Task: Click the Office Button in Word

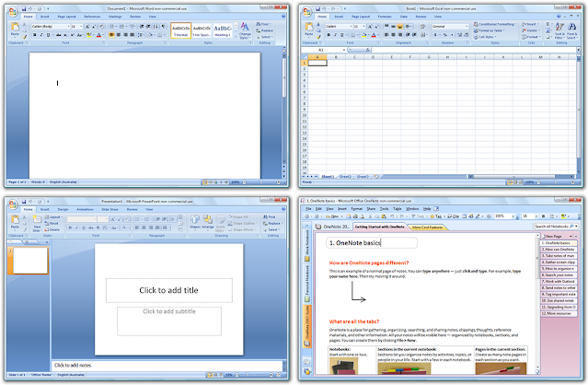Action: [x=13, y=12]
